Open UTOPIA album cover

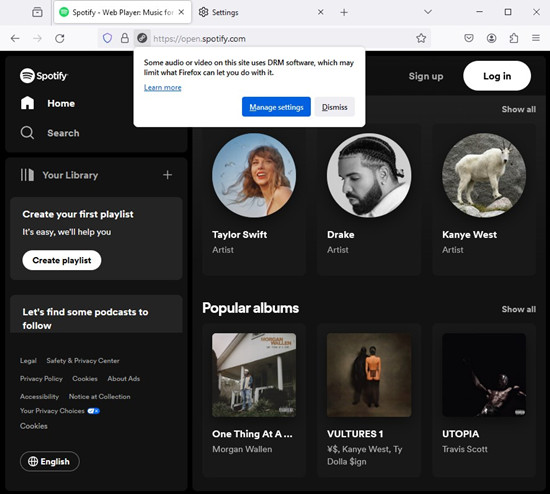pos(484,375)
